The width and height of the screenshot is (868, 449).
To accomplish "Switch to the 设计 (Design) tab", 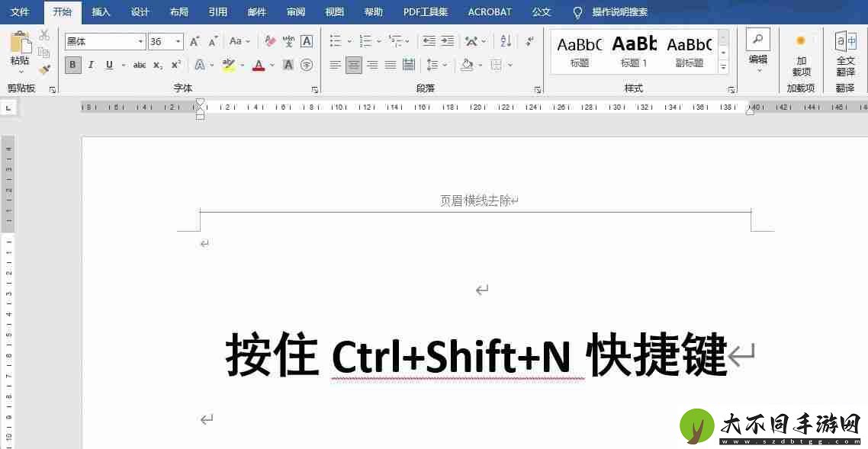I will click(x=140, y=12).
